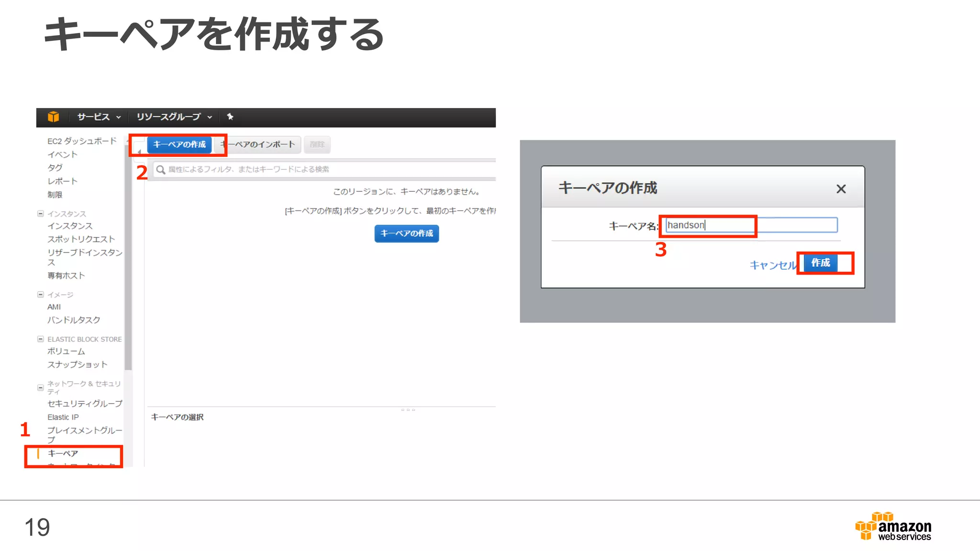Click the pin icon in top navigation

[x=230, y=117]
